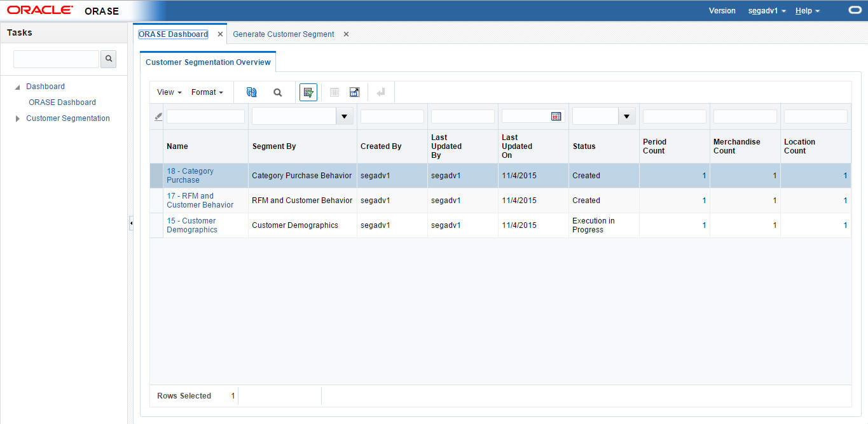Switch to Generate Customer Segment tab
The width and height of the screenshot is (868, 424).
tap(283, 34)
